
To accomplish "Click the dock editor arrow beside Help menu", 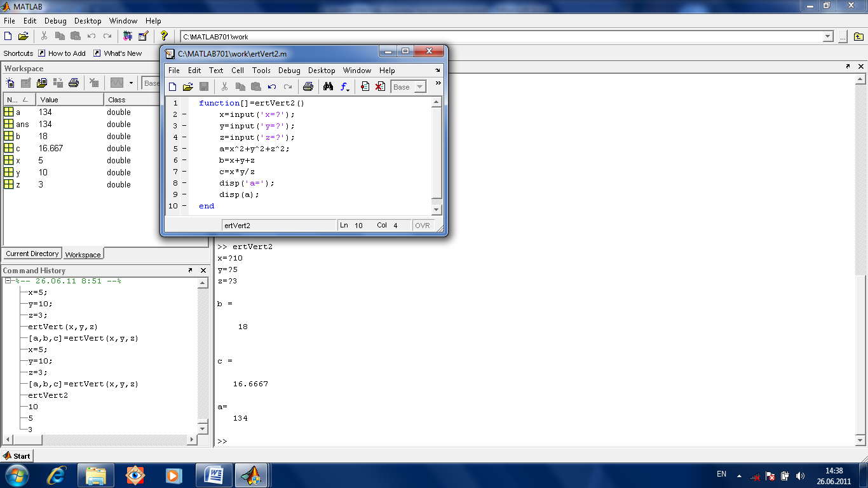I will tap(438, 71).
